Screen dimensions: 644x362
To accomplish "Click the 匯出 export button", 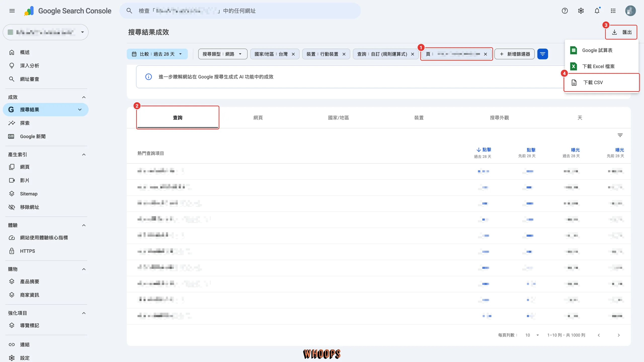I will [x=621, y=32].
